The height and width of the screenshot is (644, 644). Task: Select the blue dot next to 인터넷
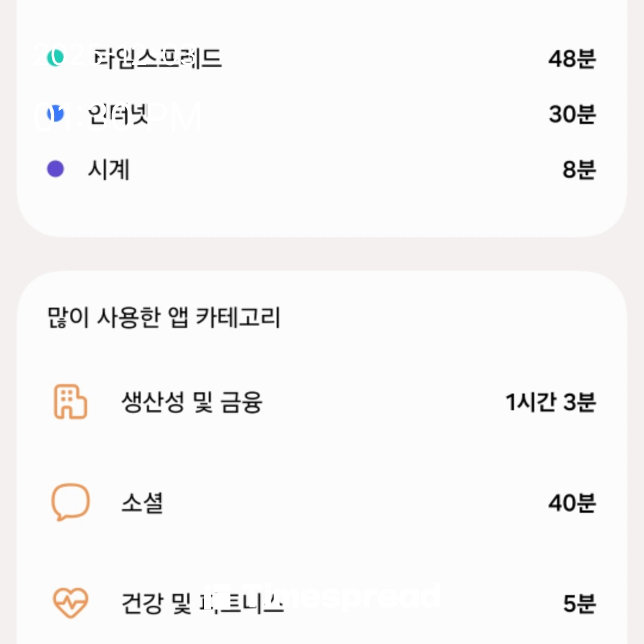[x=55, y=114]
